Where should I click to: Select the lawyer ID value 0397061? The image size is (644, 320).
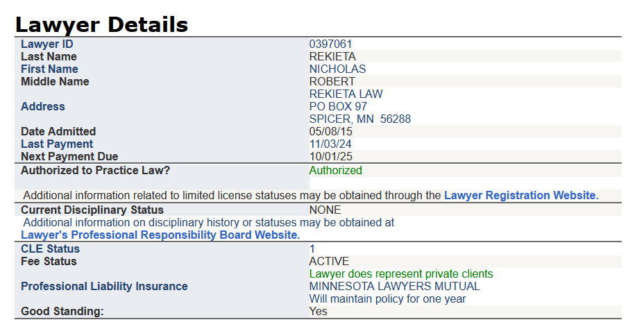[x=330, y=44]
